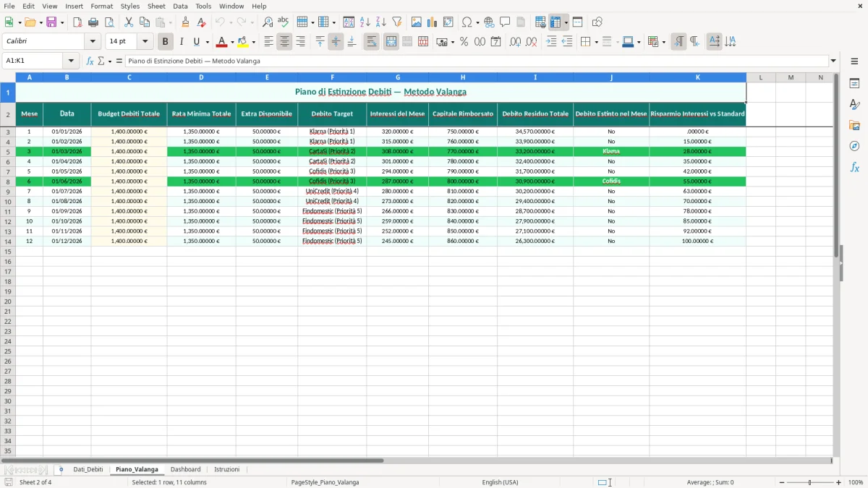The image size is (868, 488).
Task: Sort ascending A to Z
Action: tap(365, 22)
